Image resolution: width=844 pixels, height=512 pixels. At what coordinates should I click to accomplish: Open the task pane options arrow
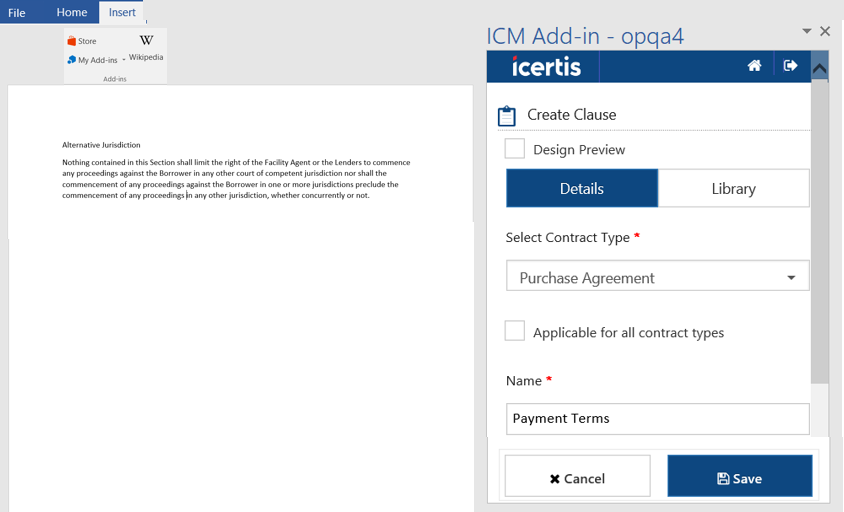click(x=807, y=31)
